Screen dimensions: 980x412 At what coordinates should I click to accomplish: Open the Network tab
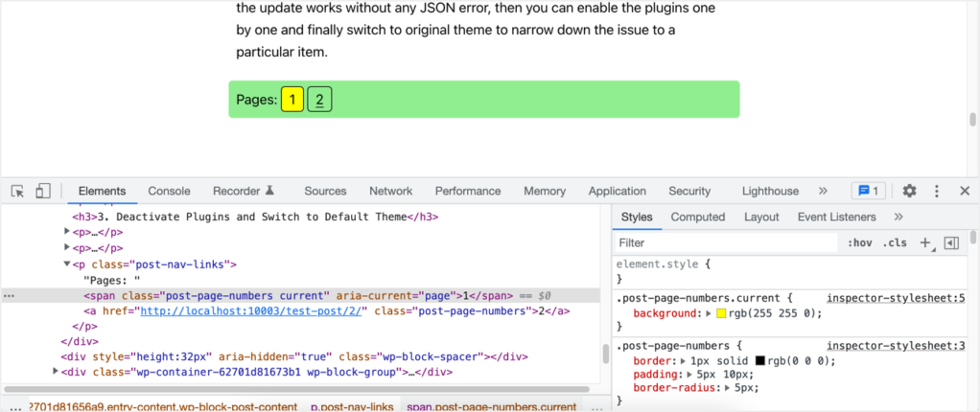pos(390,191)
